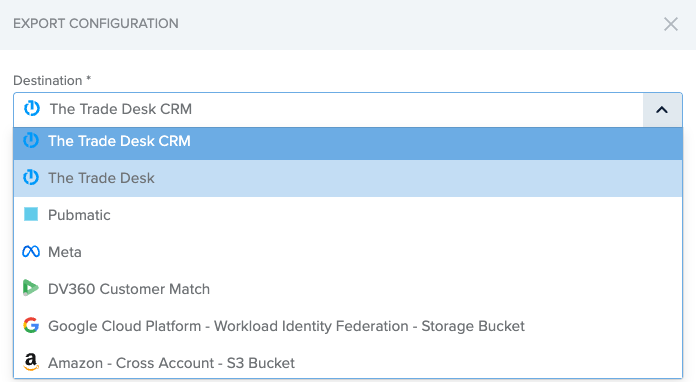Viewport: 696px width, 382px height.
Task: Click The Trade Desk logo icon in list
Action: click(x=31, y=177)
